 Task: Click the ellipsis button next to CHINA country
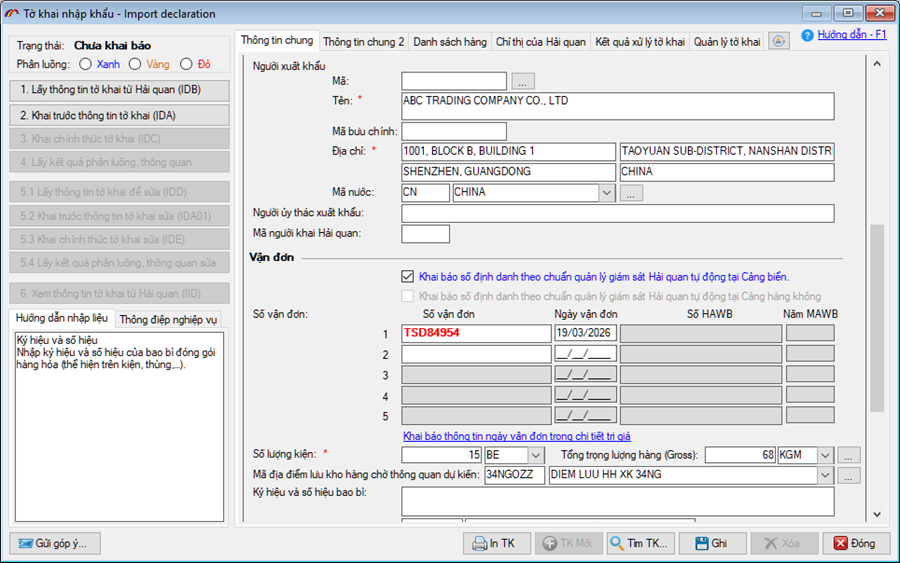click(630, 193)
